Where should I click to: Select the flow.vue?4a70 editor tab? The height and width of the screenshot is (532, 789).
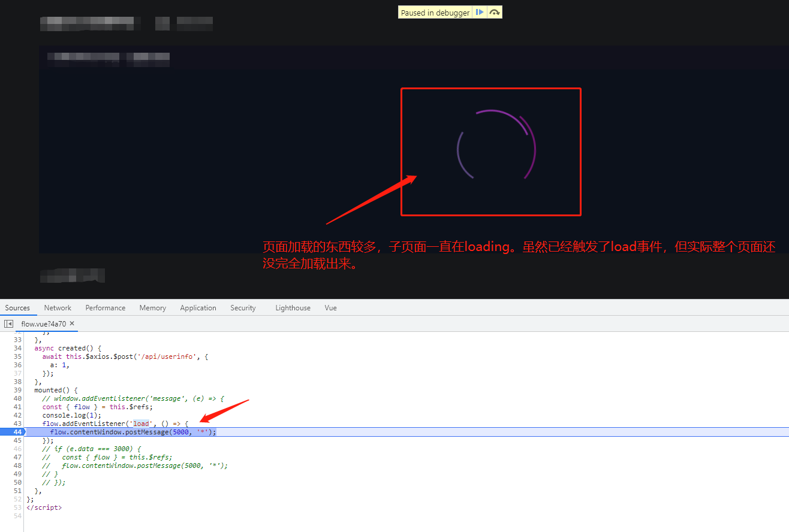pyautogui.click(x=43, y=323)
